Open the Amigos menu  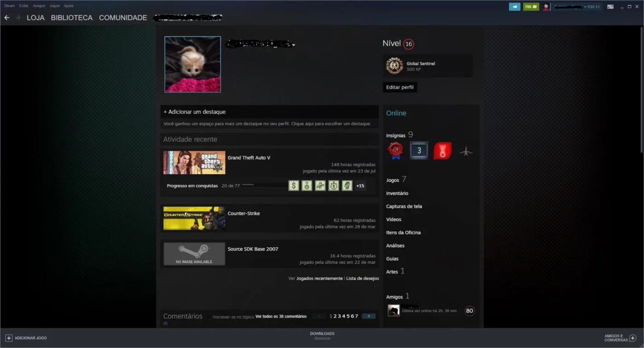tap(39, 6)
